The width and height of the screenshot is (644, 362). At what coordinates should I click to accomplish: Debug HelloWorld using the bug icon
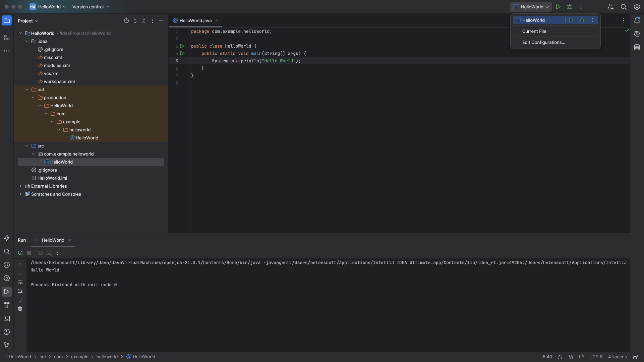[x=570, y=7]
